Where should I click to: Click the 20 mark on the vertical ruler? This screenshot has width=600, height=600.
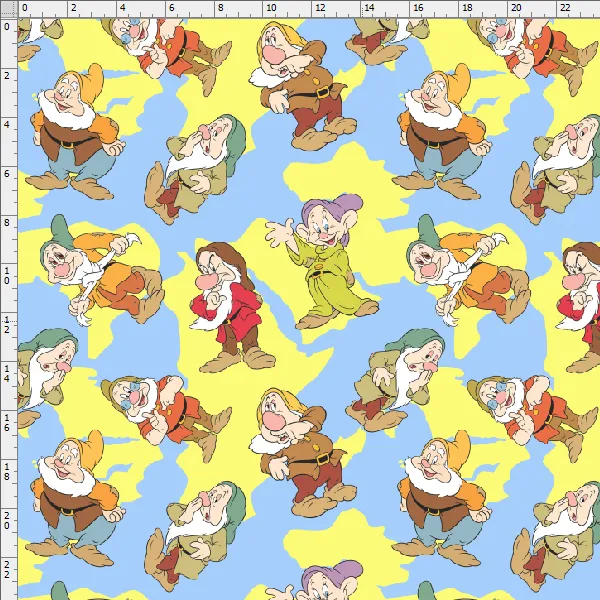pos(7,520)
